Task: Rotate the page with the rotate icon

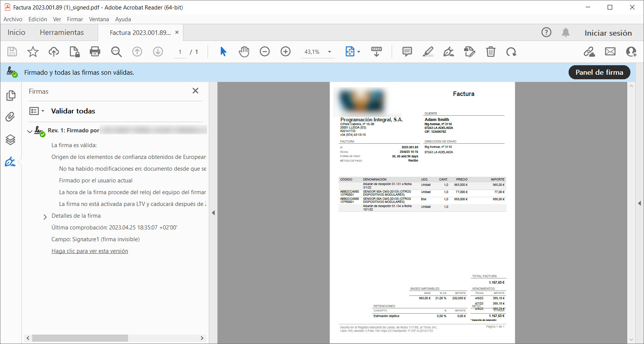Action: (x=511, y=52)
